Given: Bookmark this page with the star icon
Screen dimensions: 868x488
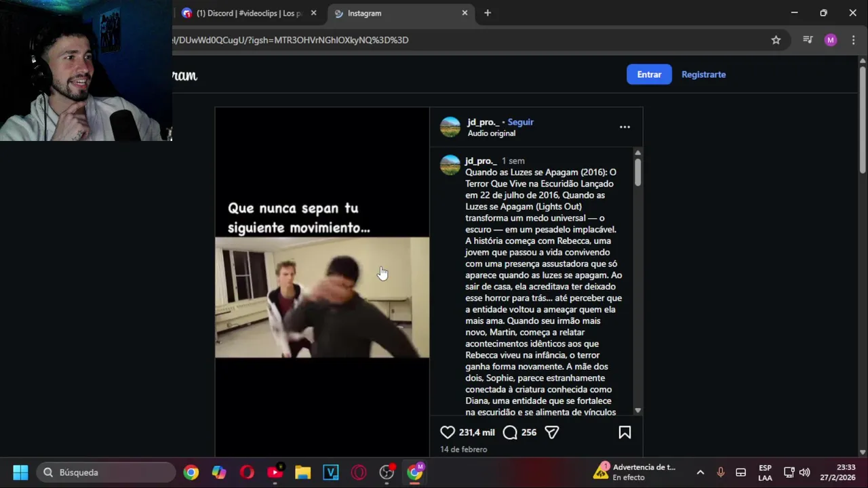Looking at the screenshot, I should pos(776,40).
